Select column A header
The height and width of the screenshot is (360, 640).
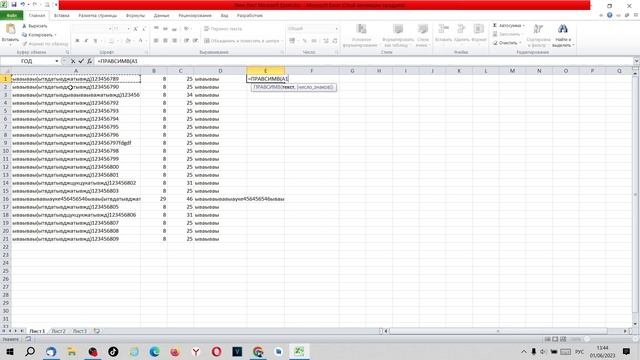(x=76, y=71)
